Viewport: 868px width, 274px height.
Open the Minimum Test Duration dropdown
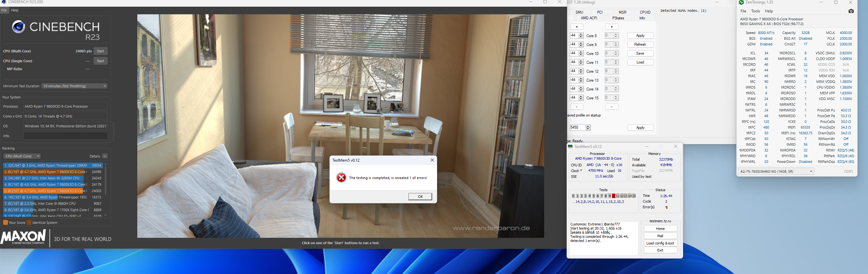[x=74, y=86]
